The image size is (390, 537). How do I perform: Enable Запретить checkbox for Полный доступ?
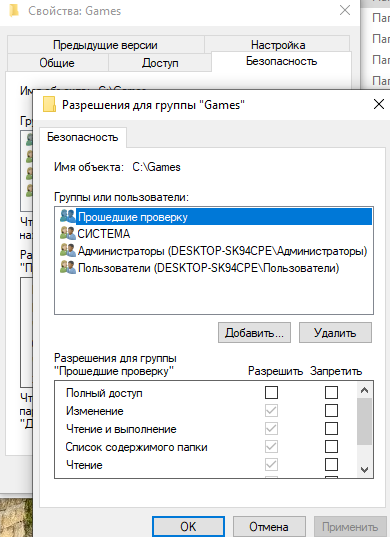point(331,392)
